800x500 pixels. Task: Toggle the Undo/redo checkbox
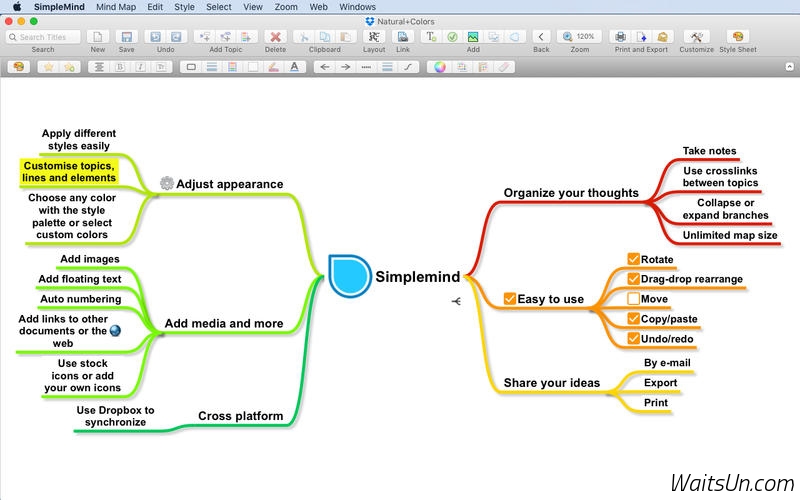pos(633,338)
